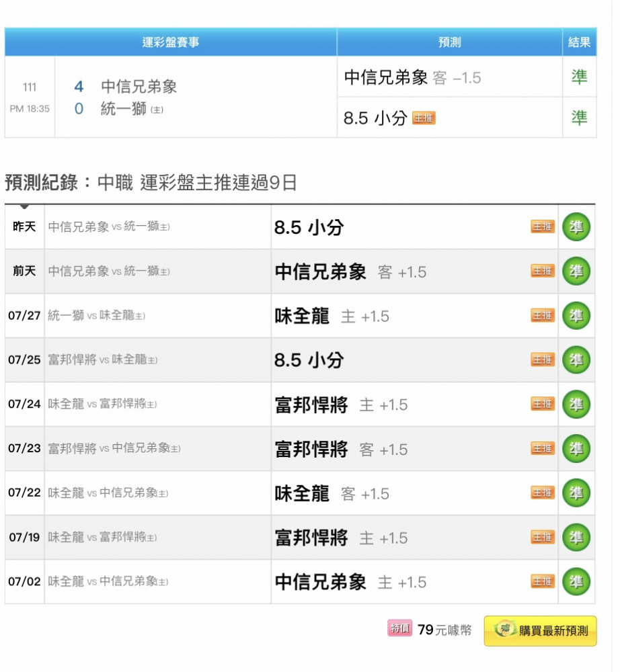Click the orange 主推 tag in 07/22 row
Image resolution: width=620 pixels, height=672 pixels.
click(543, 493)
